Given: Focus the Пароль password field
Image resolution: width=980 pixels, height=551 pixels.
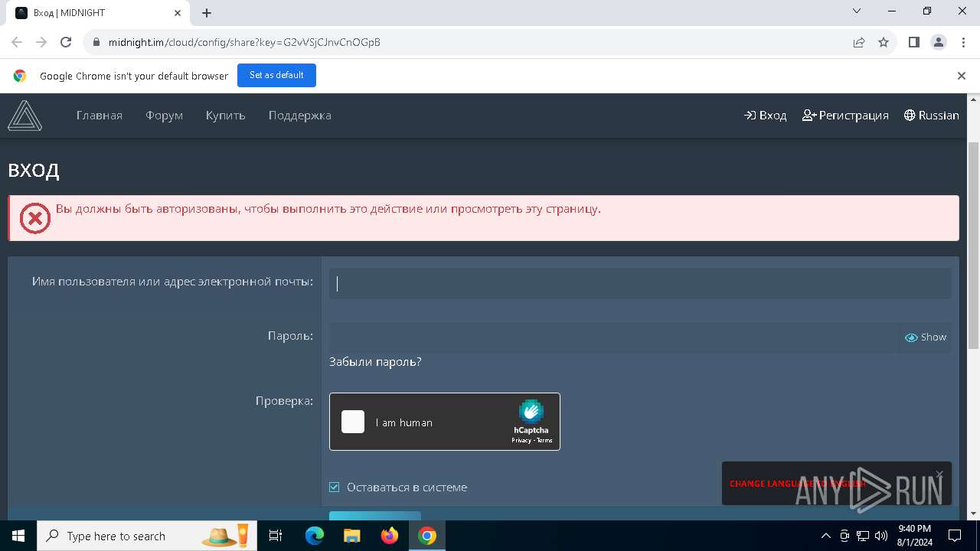Looking at the screenshot, I should pos(613,337).
